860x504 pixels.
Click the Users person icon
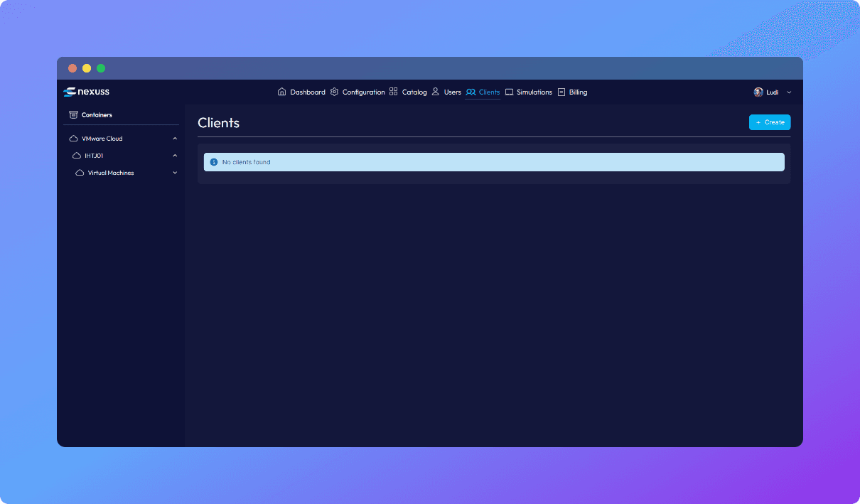tap(436, 92)
